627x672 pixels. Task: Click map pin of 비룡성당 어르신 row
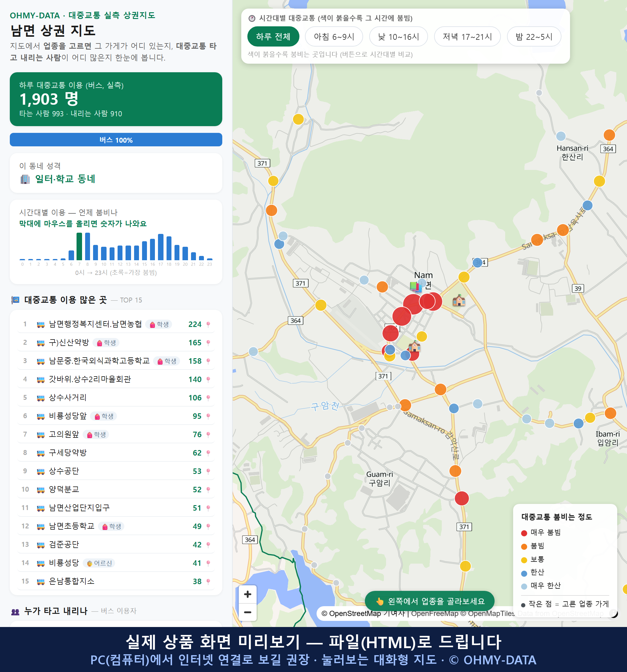(x=208, y=563)
